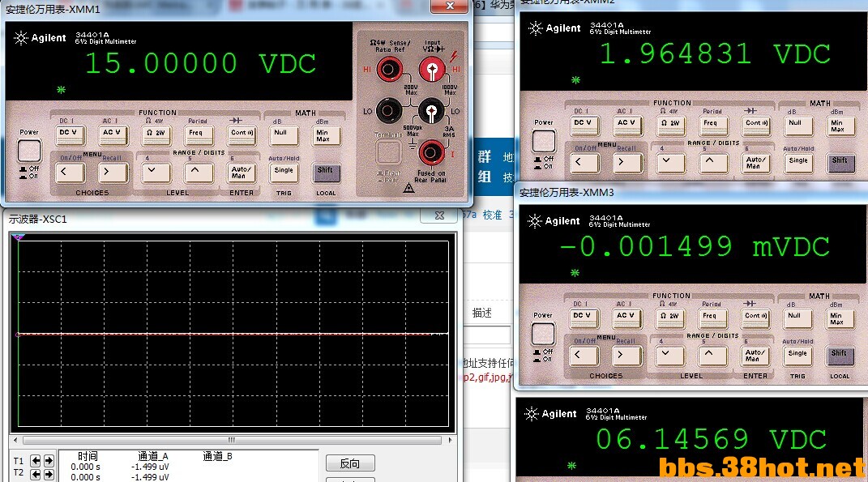Toggle the Shift key on XMM1

327,173
